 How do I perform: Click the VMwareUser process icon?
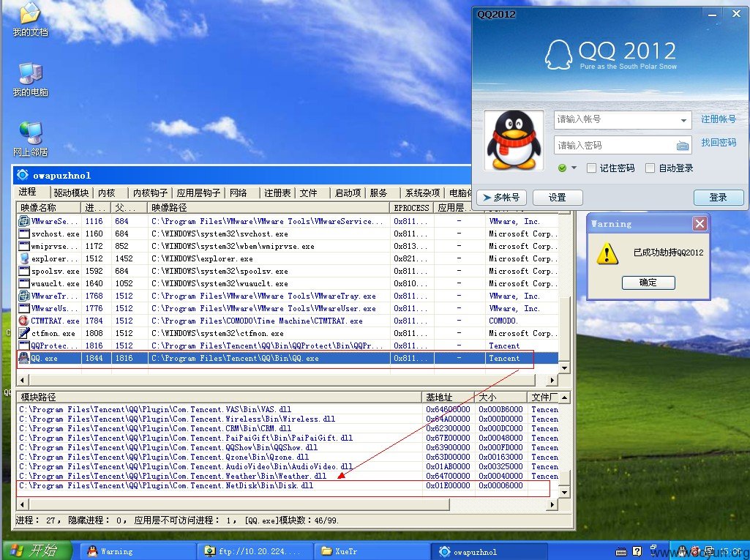point(23,308)
